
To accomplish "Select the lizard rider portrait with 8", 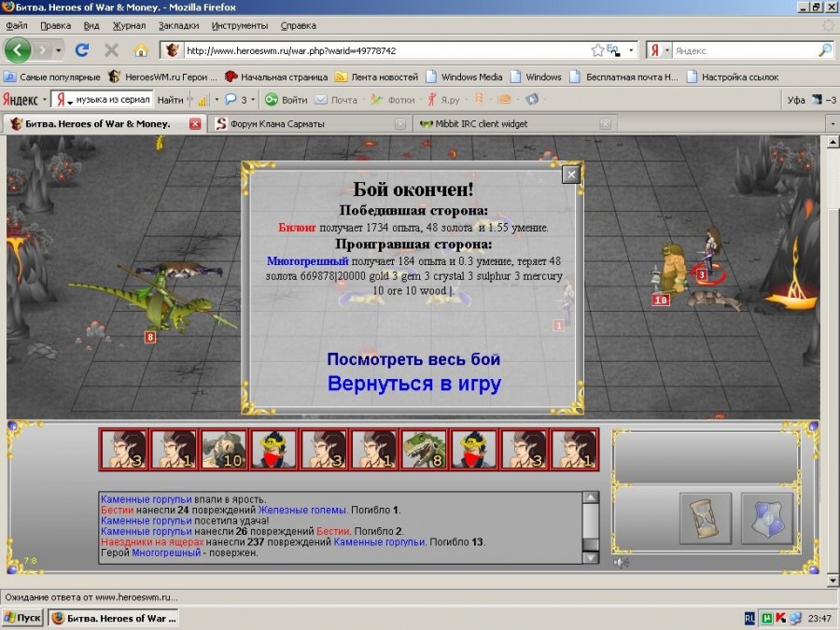I will 424,450.
